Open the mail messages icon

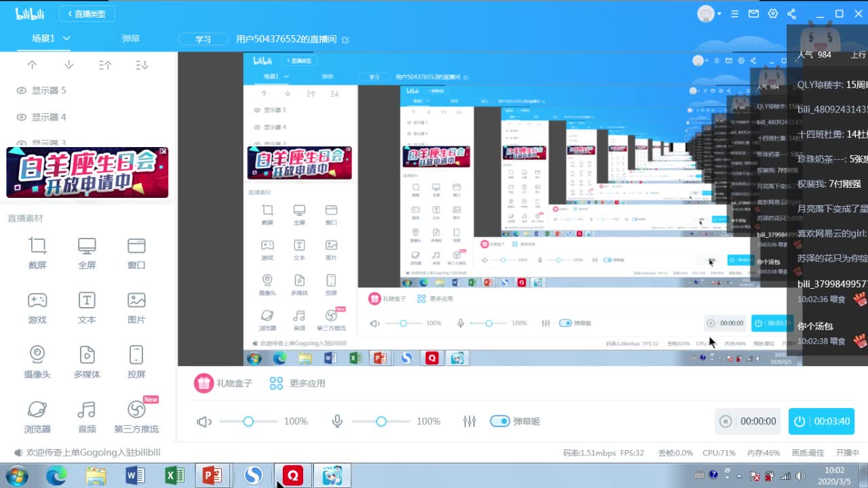tap(753, 14)
